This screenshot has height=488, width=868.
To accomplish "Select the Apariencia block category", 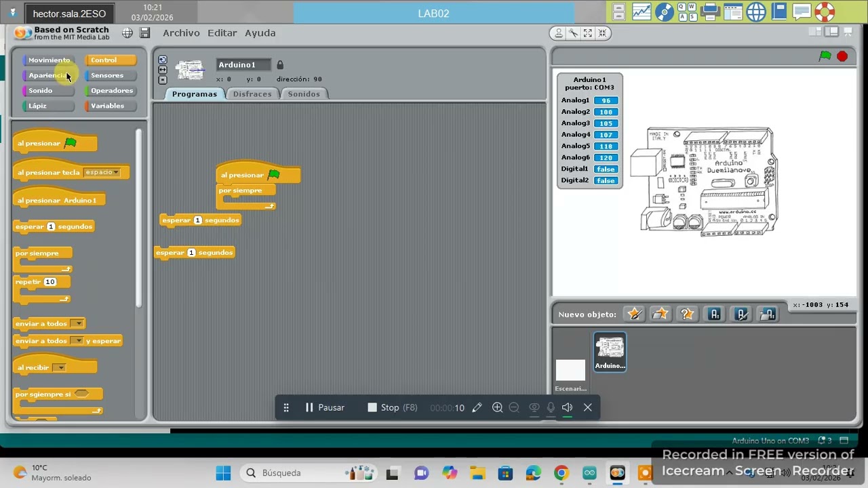I will pos(49,75).
